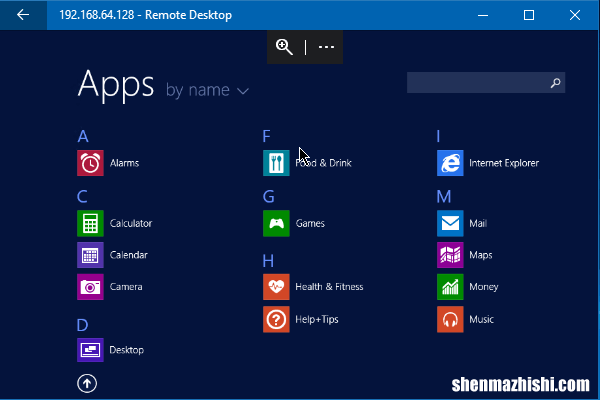This screenshot has height=400, width=600.
Task: Click the 'Maps' text label
Action: [x=481, y=255]
